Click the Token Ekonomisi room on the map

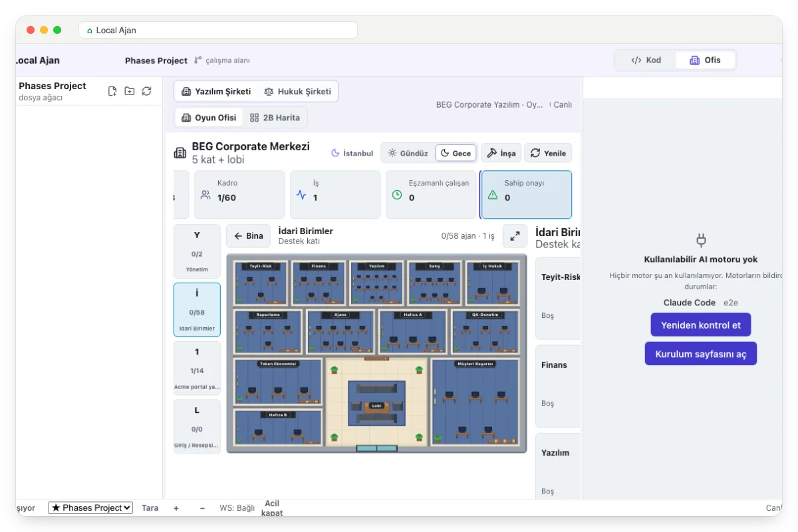[278, 382]
